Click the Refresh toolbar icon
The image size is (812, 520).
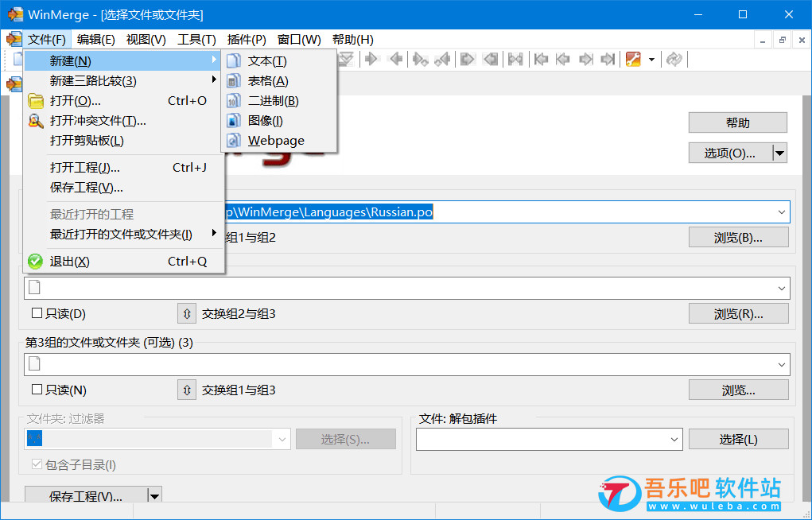(674, 60)
